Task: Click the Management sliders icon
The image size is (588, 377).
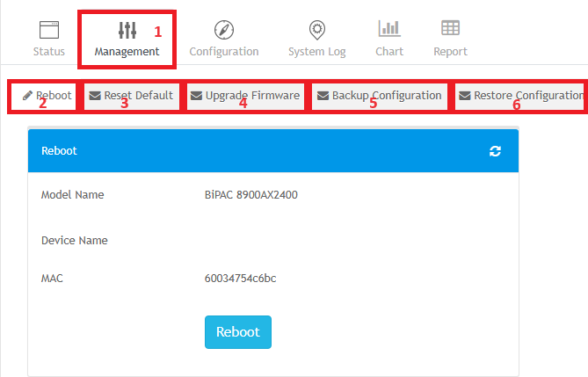Action: (127, 29)
